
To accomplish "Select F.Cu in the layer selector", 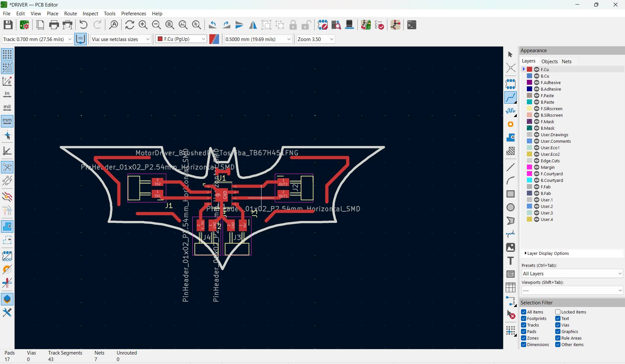I will pyautogui.click(x=181, y=39).
